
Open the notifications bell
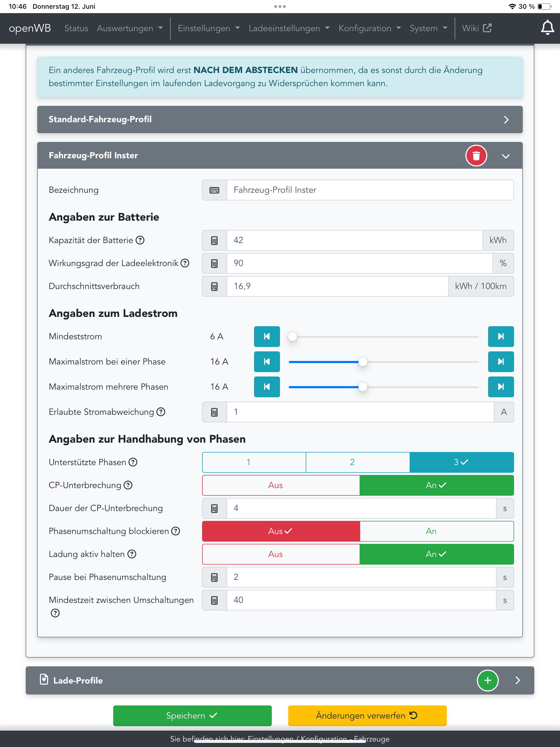coord(547,28)
